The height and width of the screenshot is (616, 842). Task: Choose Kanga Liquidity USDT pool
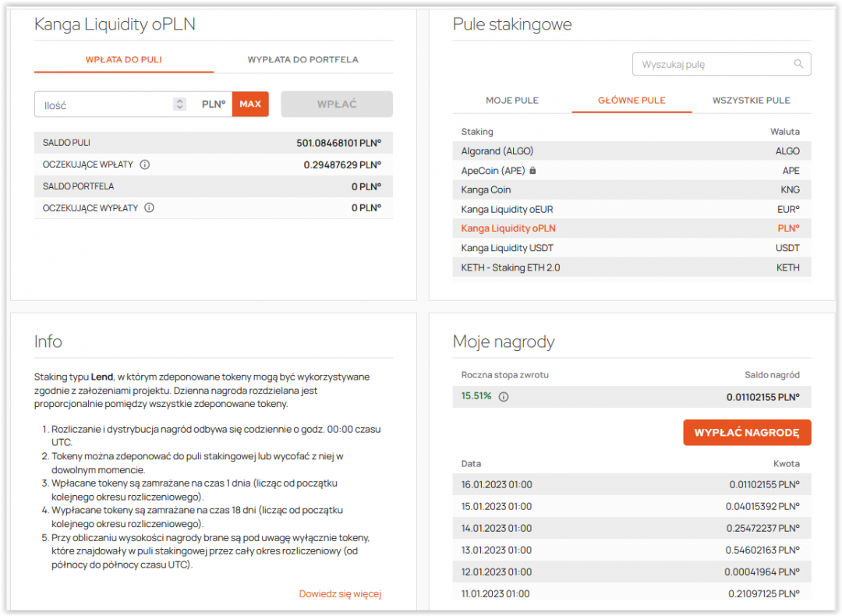(x=508, y=248)
